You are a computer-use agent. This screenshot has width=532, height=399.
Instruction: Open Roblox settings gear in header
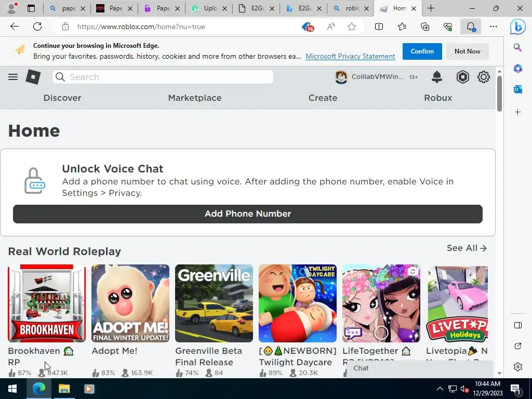[484, 77]
